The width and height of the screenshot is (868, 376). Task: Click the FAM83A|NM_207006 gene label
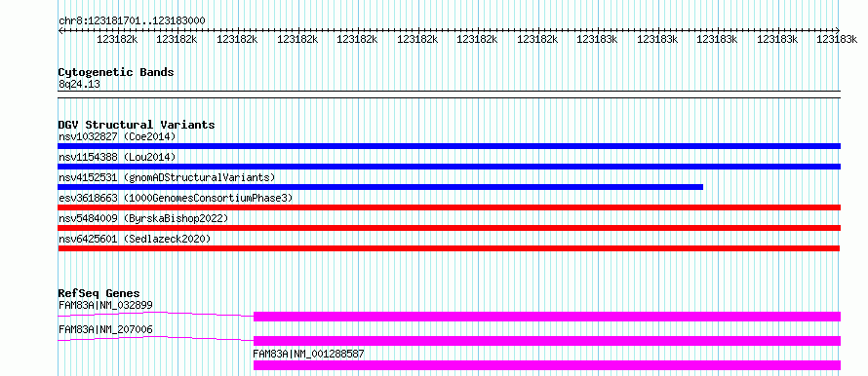(105, 329)
